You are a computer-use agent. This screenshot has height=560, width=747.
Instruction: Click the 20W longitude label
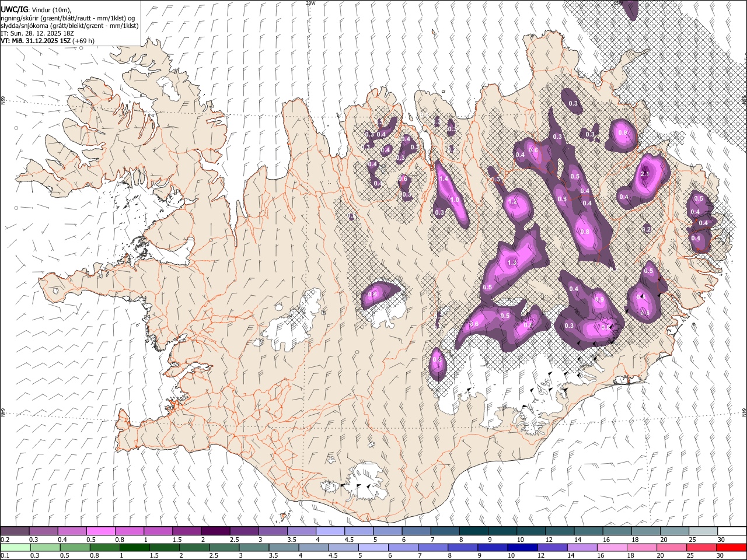[310, 3]
